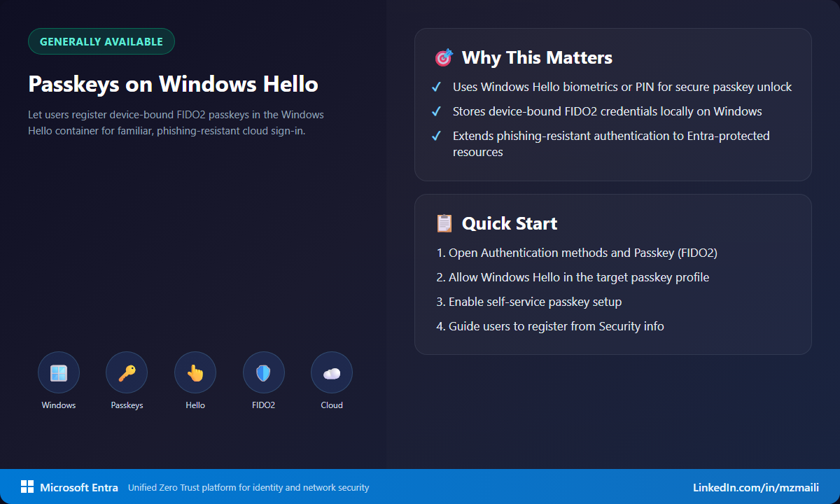This screenshot has width=840, height=504.
Task: Click the Passkeys key icon
Action: (127, 372)
